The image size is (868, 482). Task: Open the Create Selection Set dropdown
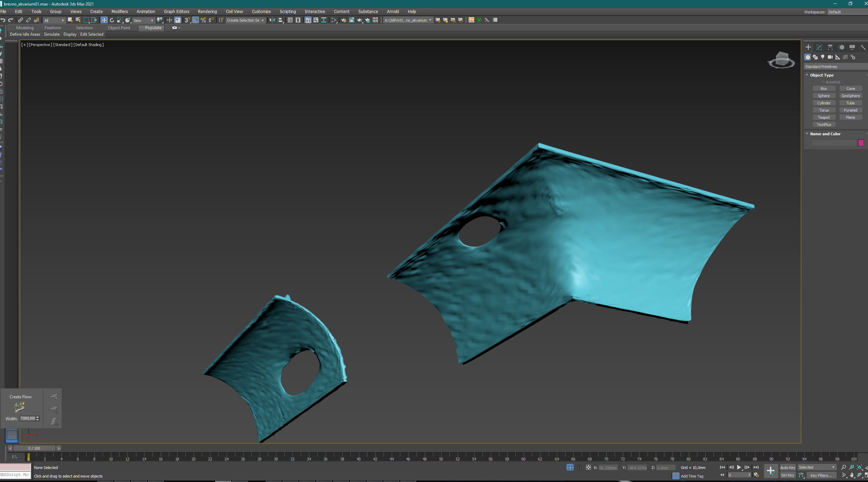[x=245, y=20]
